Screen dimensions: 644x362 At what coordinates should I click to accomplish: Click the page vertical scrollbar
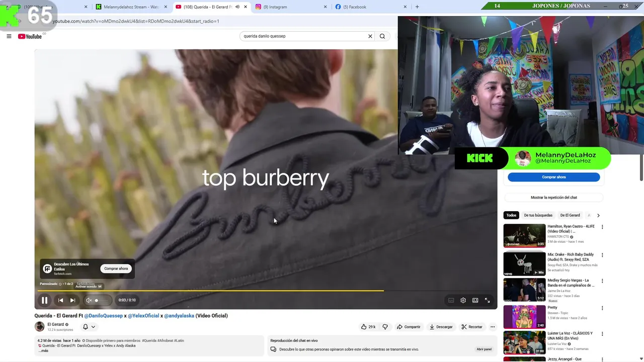(x=641, y=168)
